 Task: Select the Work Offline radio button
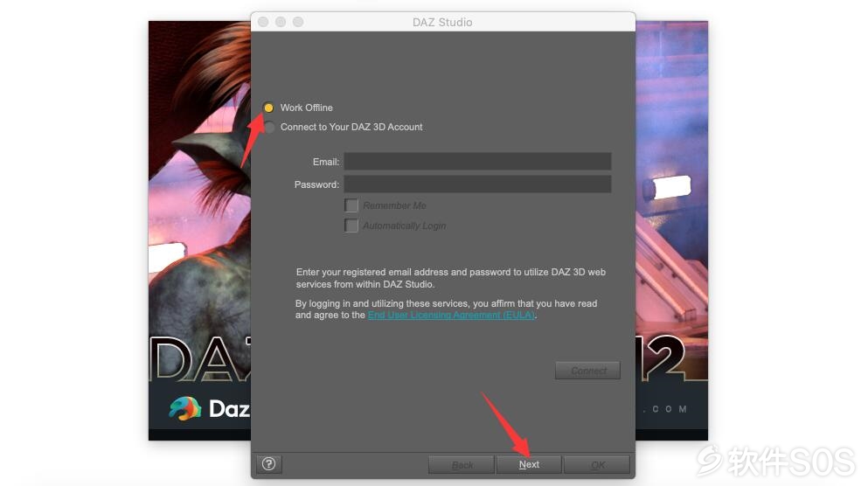268,108
